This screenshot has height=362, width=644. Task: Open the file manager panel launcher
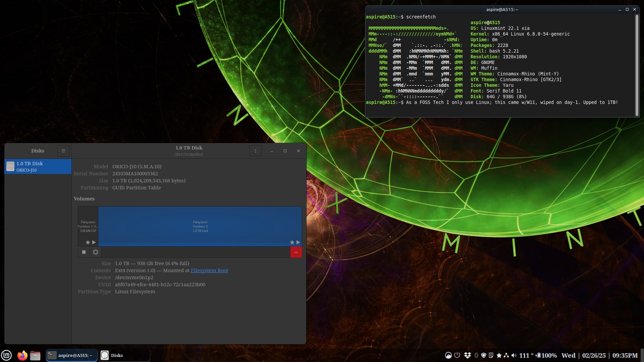coord(35,355)
